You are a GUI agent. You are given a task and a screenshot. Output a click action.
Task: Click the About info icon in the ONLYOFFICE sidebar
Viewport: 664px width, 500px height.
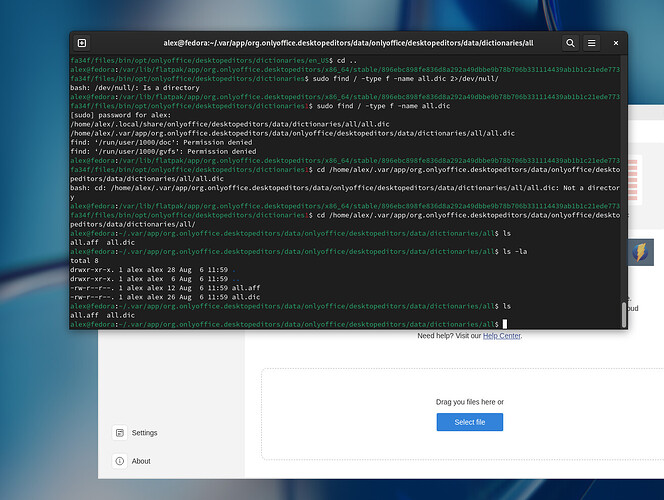pos(120,461)
